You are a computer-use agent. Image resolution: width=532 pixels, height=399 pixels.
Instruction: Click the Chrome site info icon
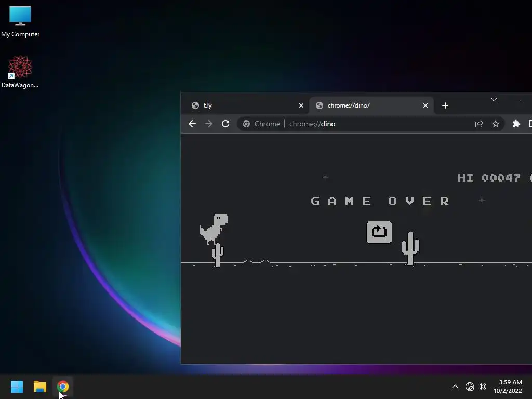pos(246,124)
